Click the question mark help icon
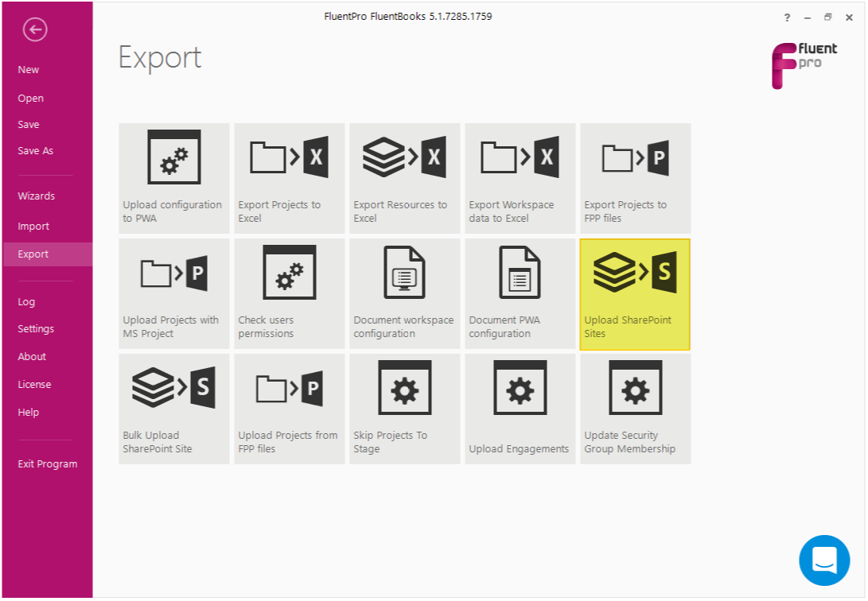 click(x=787, y=17)
